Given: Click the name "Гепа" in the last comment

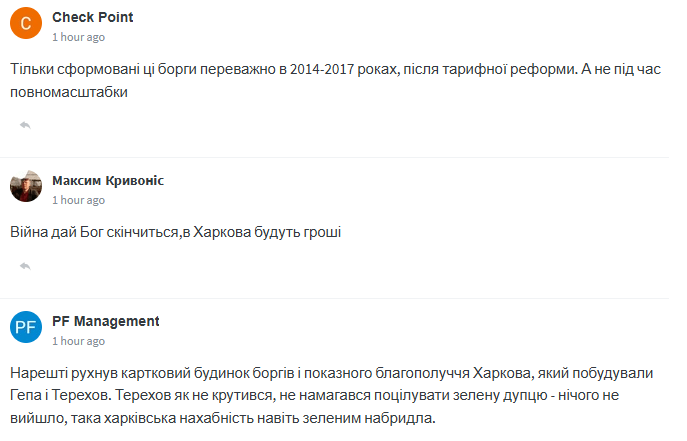Looking at the screenshot, I should tap(30, 394).
